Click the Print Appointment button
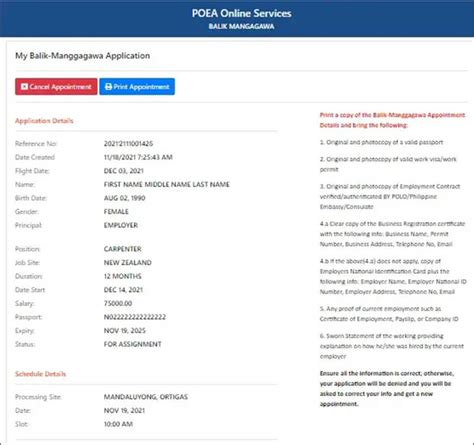This screenshot has height=445, width=474. 137,87
